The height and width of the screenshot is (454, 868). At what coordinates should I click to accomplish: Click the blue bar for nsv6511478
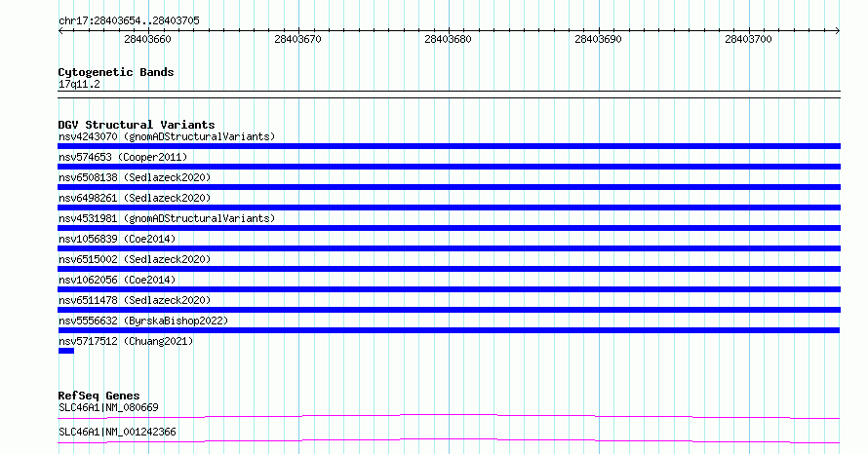(449, 310)
